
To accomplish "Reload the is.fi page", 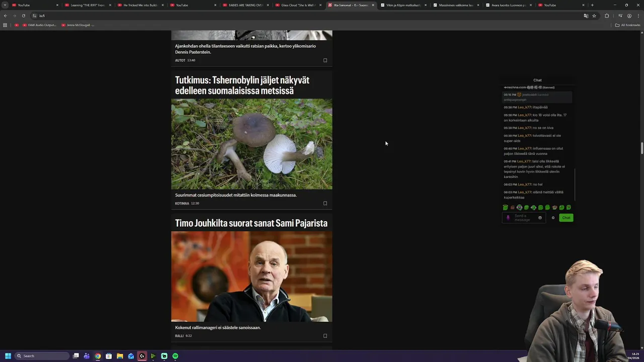I will click(24, 16).
